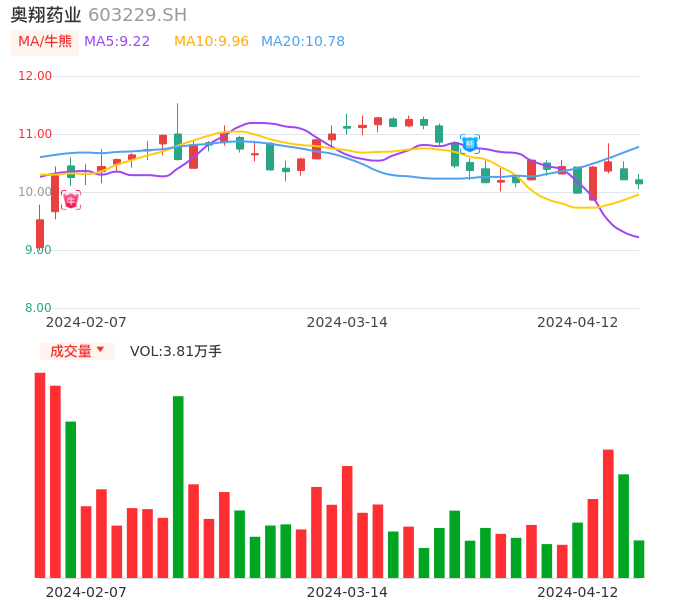Open the 成交量 indicator dropdown arrow
Screen dimensions: 686x606
100,350
